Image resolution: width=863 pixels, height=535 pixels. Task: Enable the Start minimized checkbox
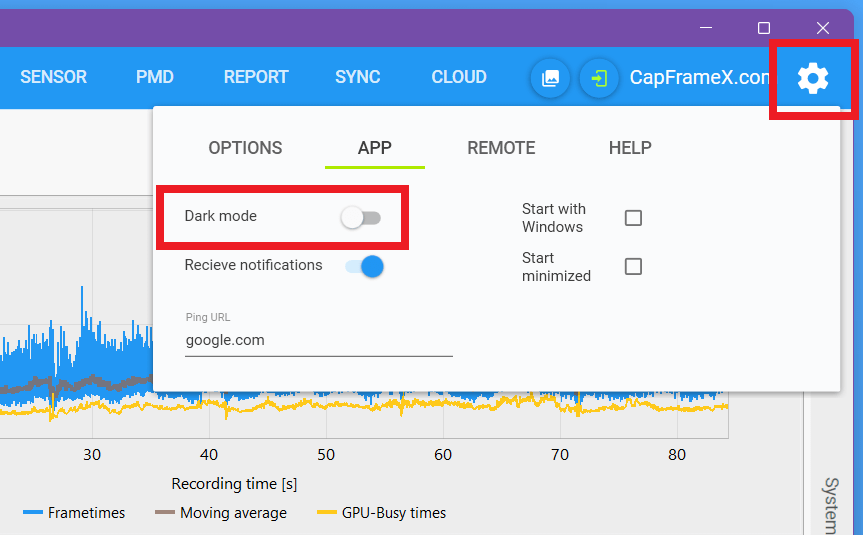633,266
